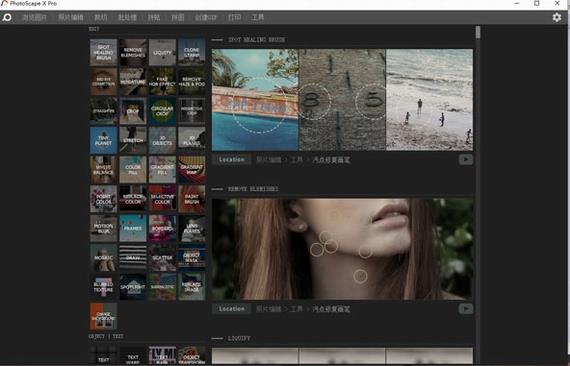Open the Liquify tool tile

tap(162, 52)
